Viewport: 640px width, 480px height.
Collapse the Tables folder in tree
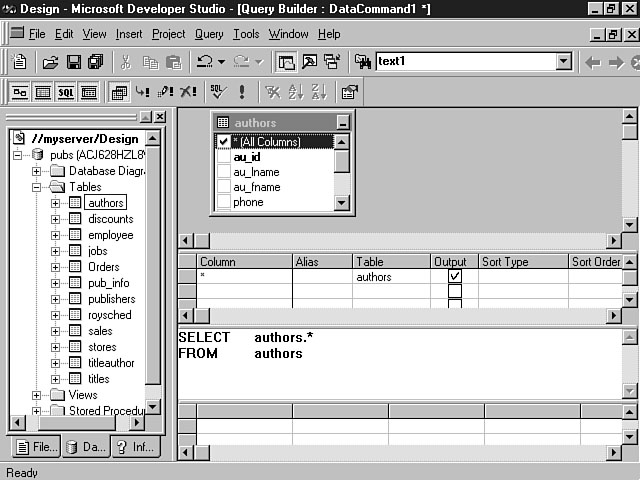pyautogui.click(x=37, y=187)
